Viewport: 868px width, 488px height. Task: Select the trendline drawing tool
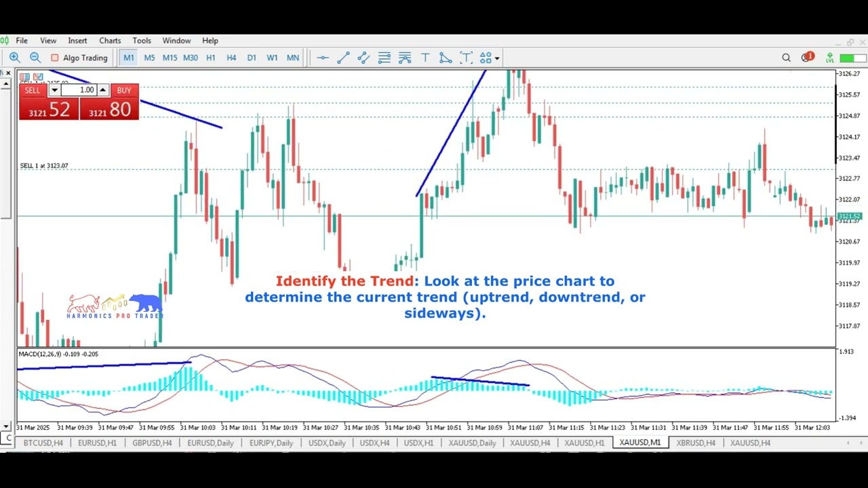(x=343, y=58)
